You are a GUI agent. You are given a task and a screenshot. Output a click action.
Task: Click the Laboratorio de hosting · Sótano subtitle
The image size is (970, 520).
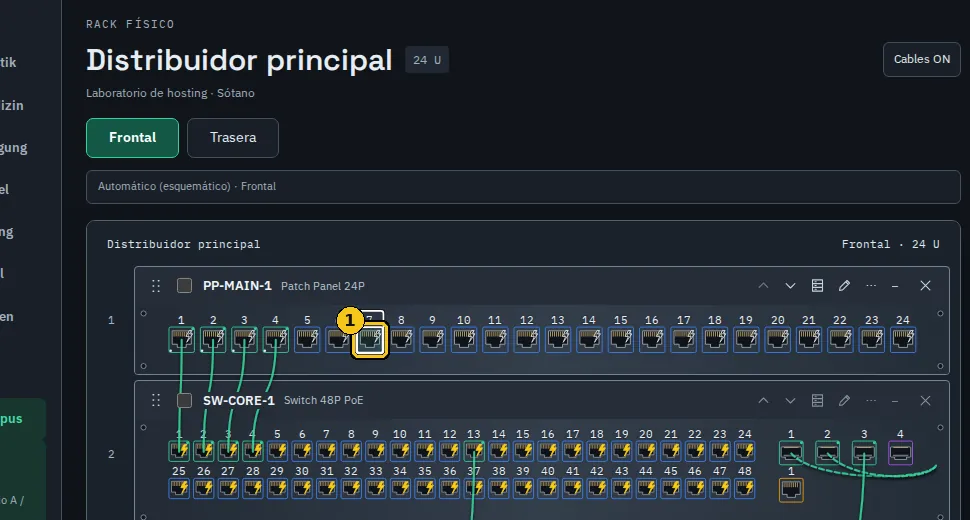point(170,93)
